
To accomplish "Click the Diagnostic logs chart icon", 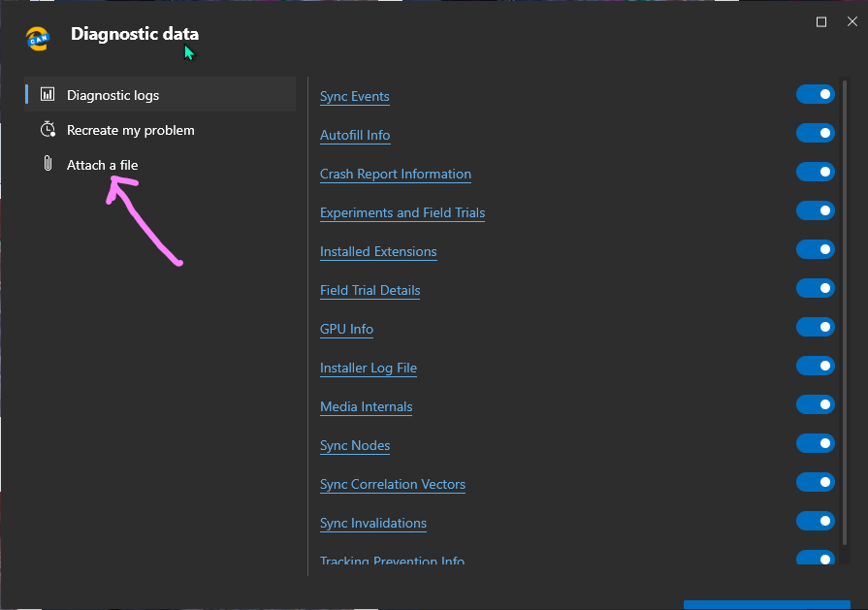I will tap(48, 95).
